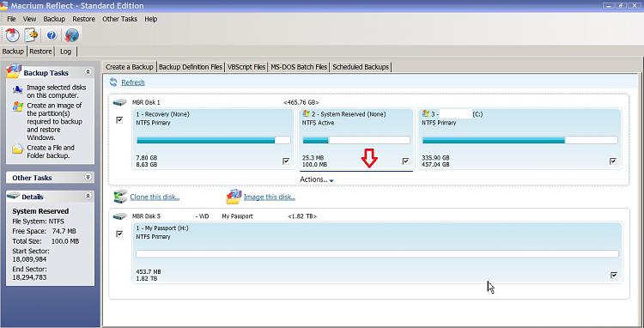Select the 1 - My Passport (H:) partition label
Screen dimensions: 644x328
(x=162, y=228)
